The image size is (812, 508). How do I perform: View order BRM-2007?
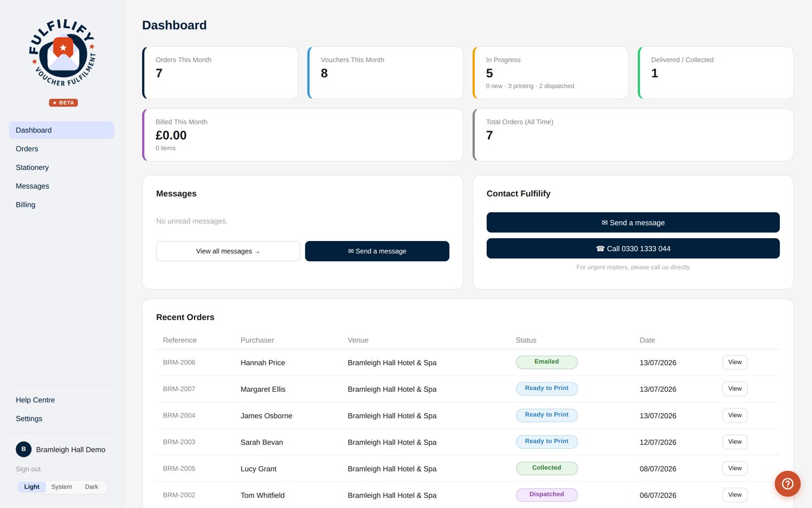click(735, 389)
